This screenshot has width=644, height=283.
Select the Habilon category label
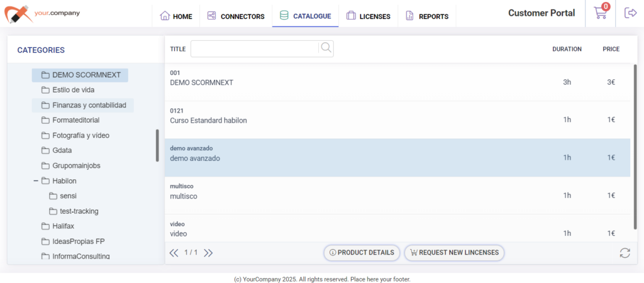click(x=65, y=180)
